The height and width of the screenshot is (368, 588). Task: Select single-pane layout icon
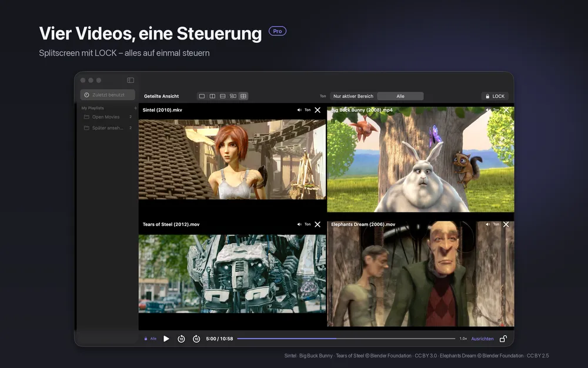pos(202,96)
